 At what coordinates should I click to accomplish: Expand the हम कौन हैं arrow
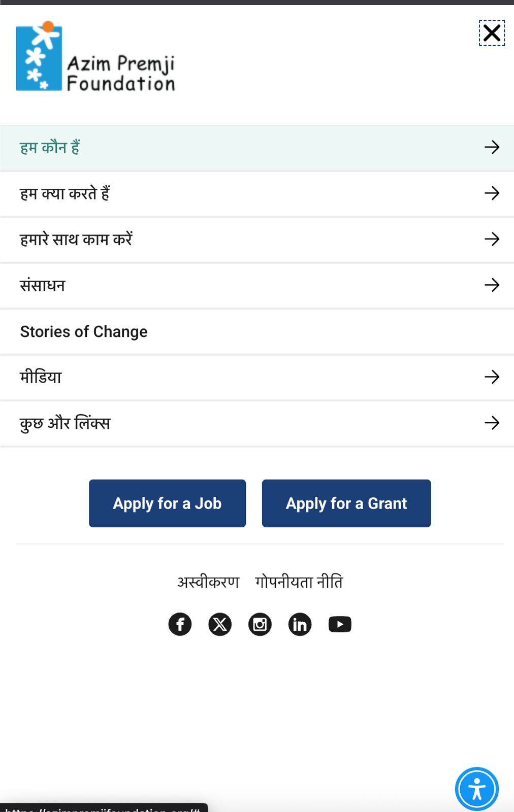(x=492, y=147)
